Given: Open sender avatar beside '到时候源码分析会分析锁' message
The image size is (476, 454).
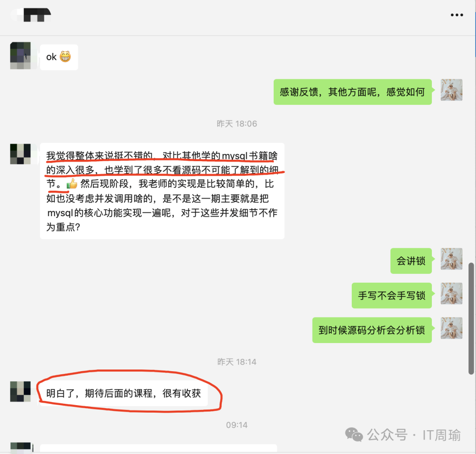Looking at the screenshot, I should (451, 328).
